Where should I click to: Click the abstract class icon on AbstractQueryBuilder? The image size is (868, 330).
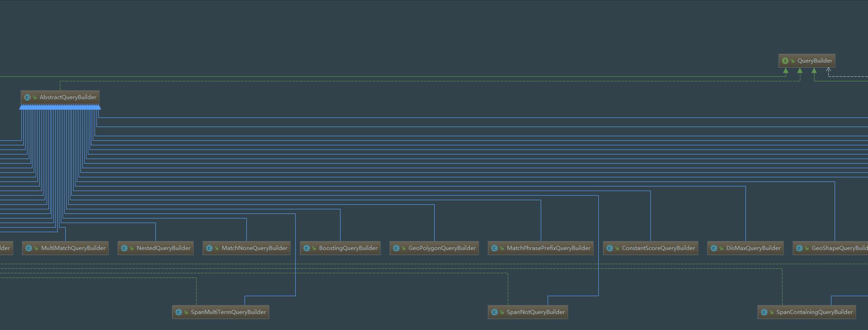27,97
